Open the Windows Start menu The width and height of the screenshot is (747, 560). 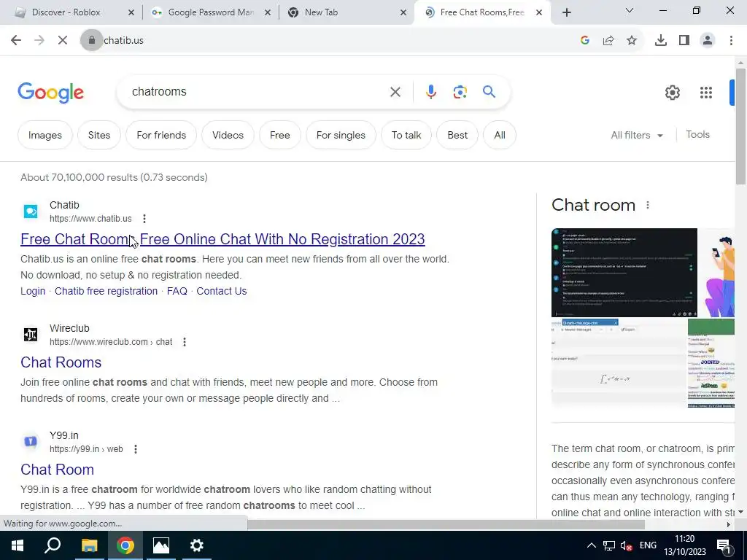(x=18, y=545)
